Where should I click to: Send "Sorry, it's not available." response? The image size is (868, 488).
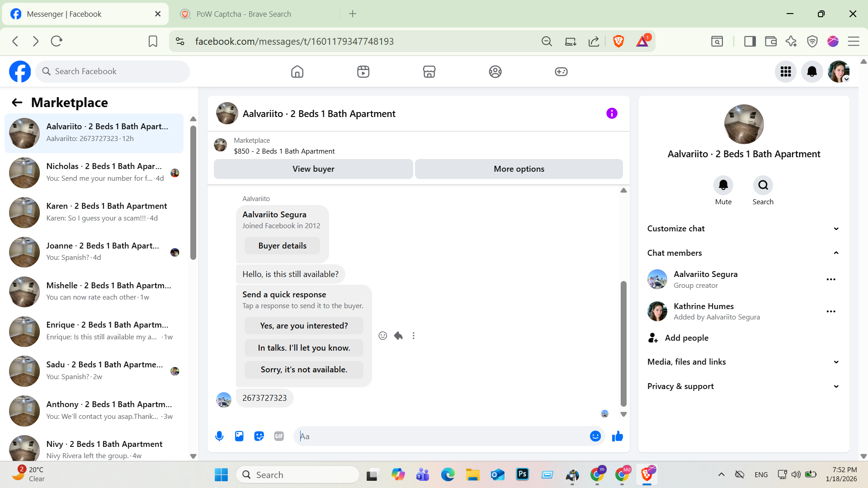[x=304, y=370]
